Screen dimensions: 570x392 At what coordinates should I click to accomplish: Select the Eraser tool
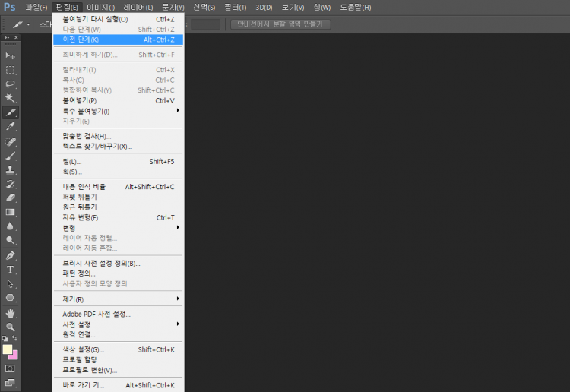click(11, 198)
